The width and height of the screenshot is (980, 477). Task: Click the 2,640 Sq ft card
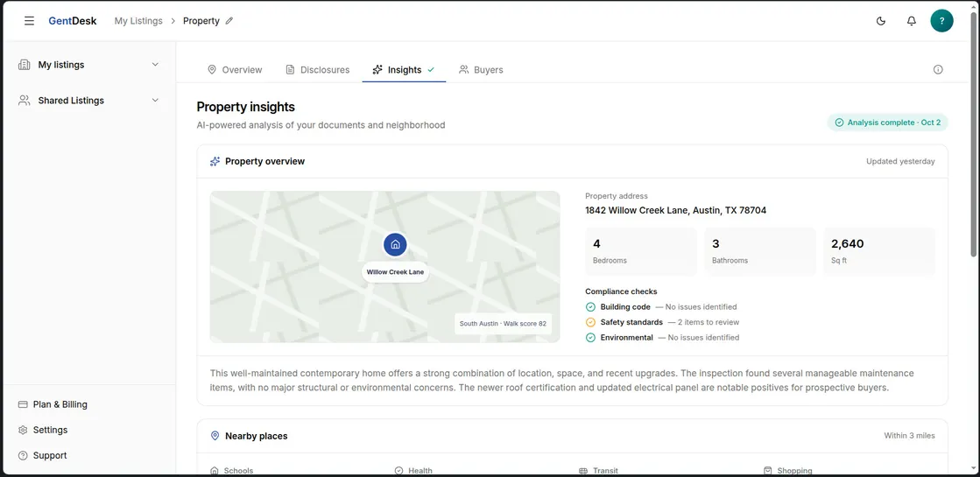(x=879, y=251)
